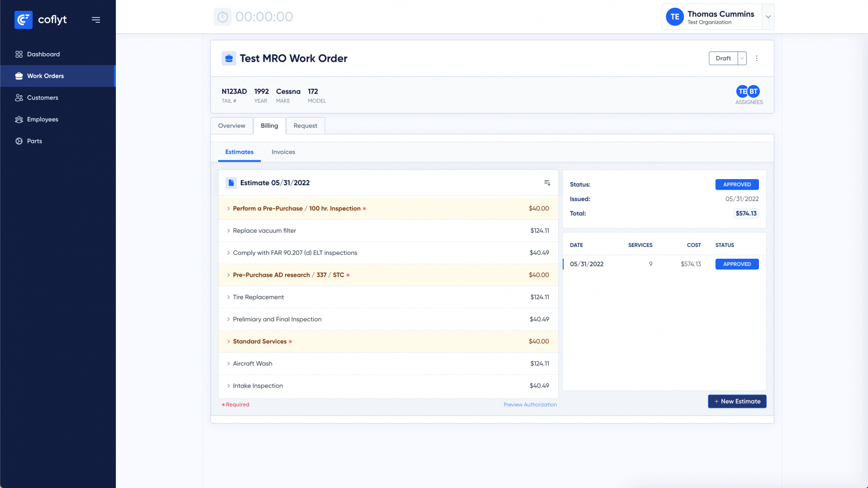Screen dimensions: 868x488
Task: Collapse sidebar with hamburger menu icon
Action: (96, 20)
